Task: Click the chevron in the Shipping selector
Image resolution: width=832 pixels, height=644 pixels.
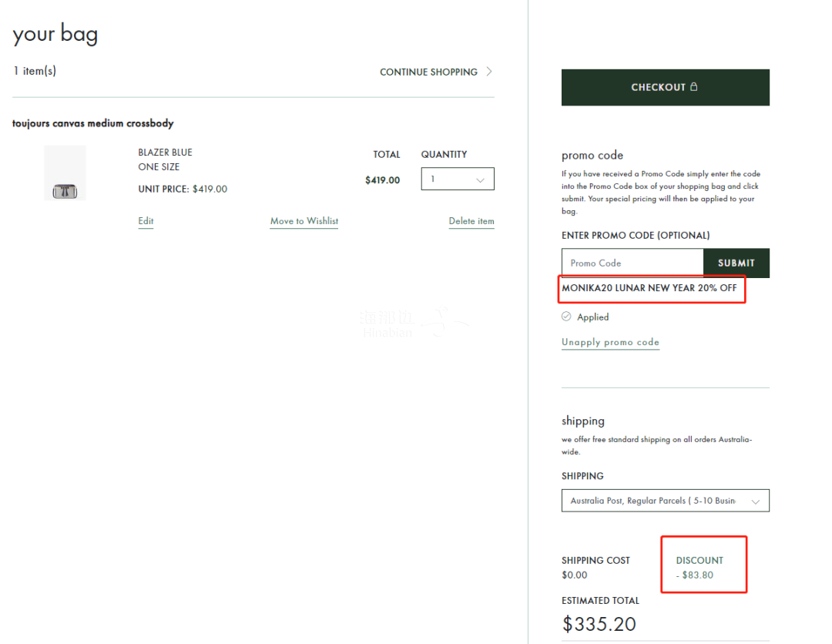Action: click(x=756, y=501)
